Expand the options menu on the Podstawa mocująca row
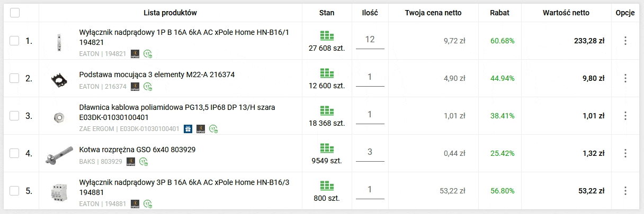Screen dimensions: 644x214 coord(625,78)
